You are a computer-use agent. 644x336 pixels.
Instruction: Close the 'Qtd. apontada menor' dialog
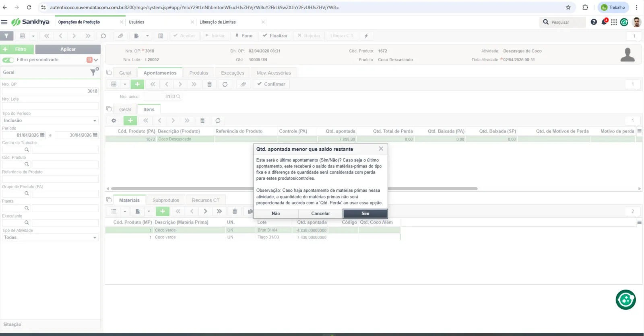click(381, 149)
